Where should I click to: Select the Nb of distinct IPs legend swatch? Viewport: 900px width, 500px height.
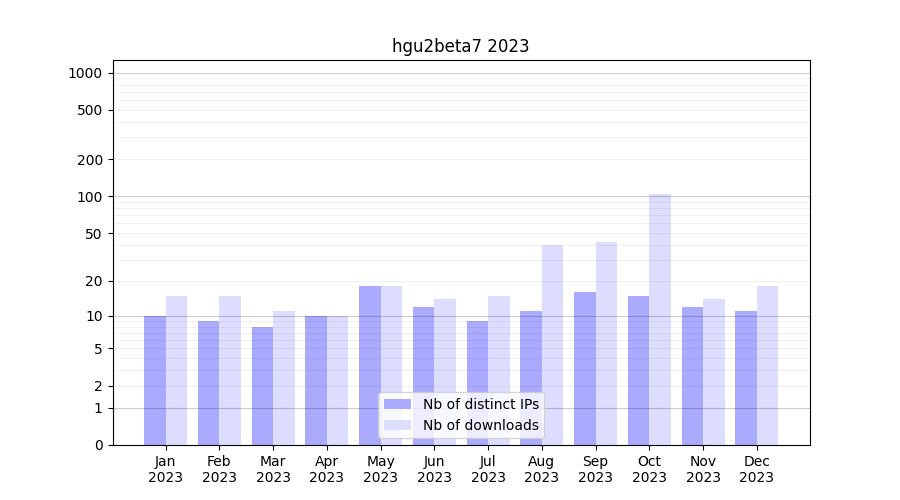[397, 404]
